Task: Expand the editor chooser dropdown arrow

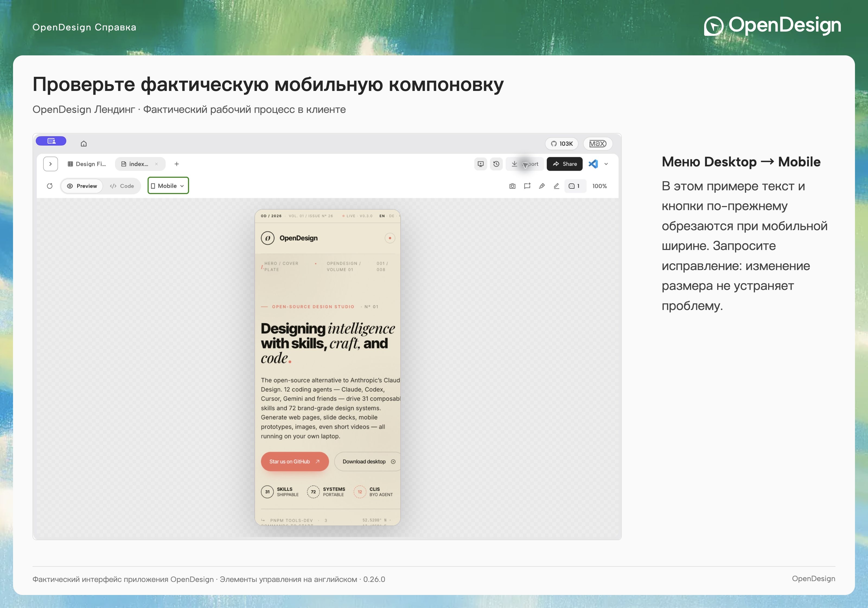Action: (606, 164)
